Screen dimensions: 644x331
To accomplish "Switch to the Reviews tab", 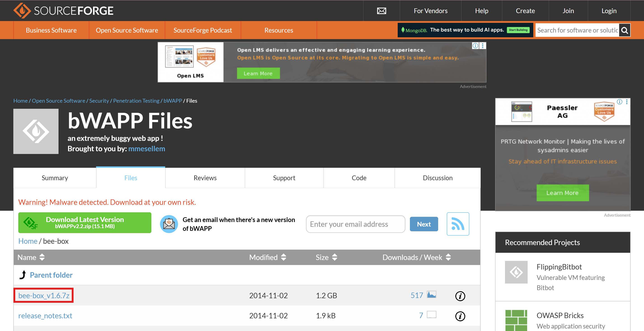I will tap(205, 178).
